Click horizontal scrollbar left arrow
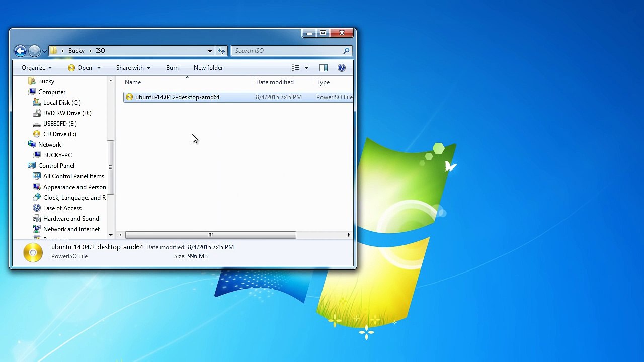This screenshot has height=362, width=644. [x=120, y=235]
